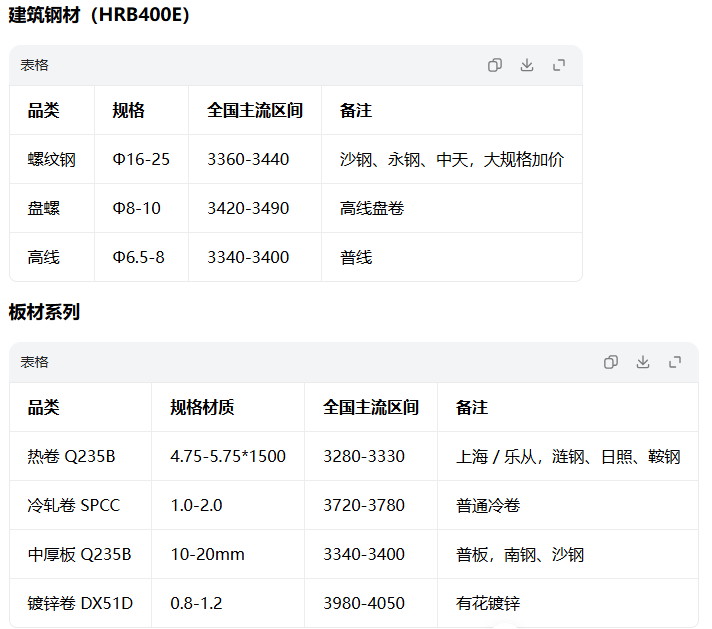
Task: Click the 规格材质 column header
Action: tap(228, 407)
